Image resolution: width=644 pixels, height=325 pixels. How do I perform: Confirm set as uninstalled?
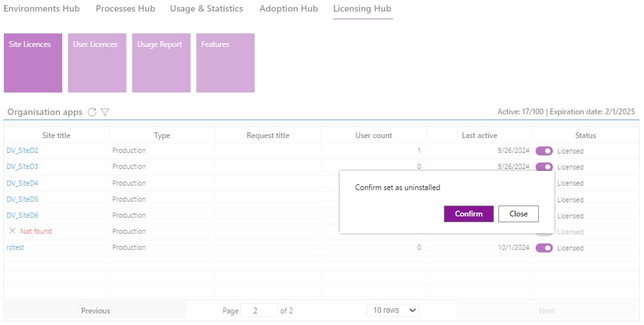469,213
